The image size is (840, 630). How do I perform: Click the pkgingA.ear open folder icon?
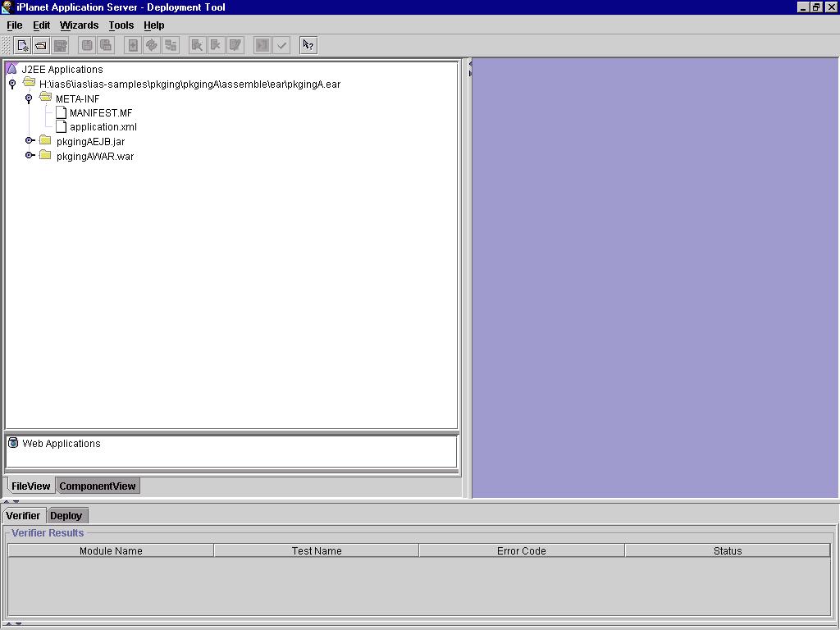click(29, 83)
